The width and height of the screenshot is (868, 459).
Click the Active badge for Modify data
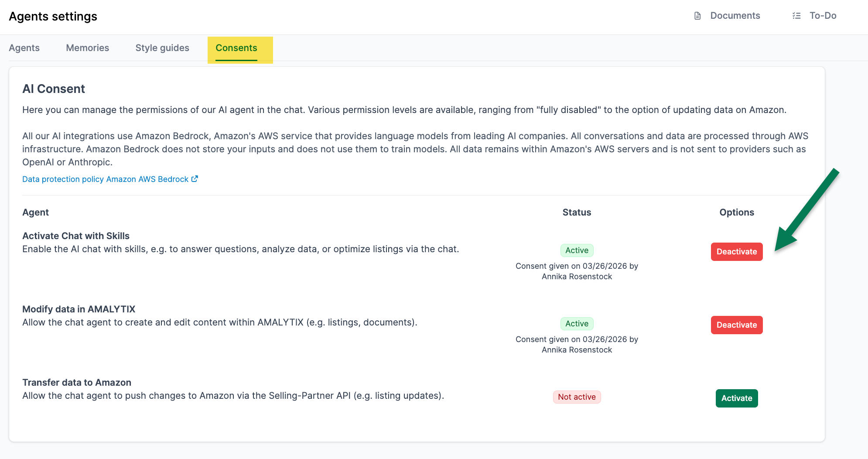pyautogui.click(x=577, y=324)
